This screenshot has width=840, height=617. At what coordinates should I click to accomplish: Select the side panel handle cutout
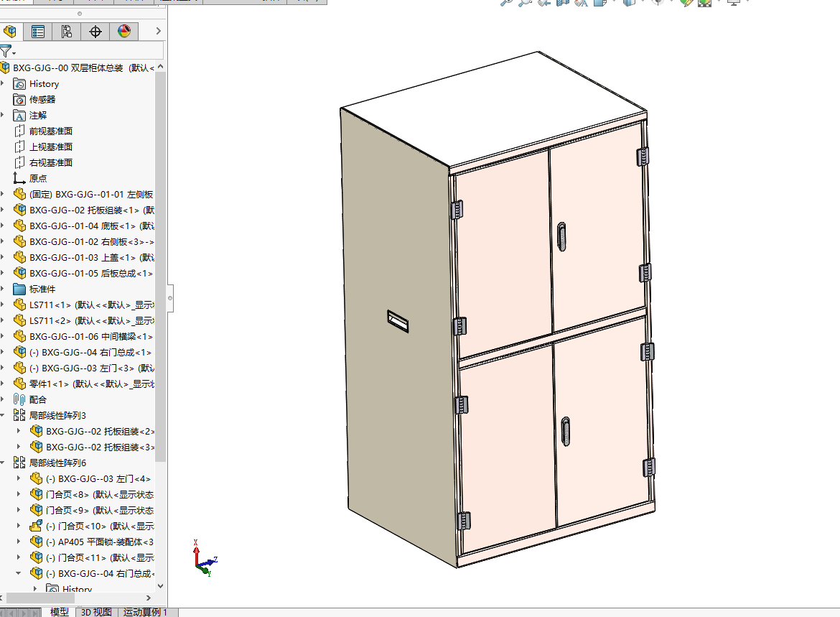tap(398, 321)
